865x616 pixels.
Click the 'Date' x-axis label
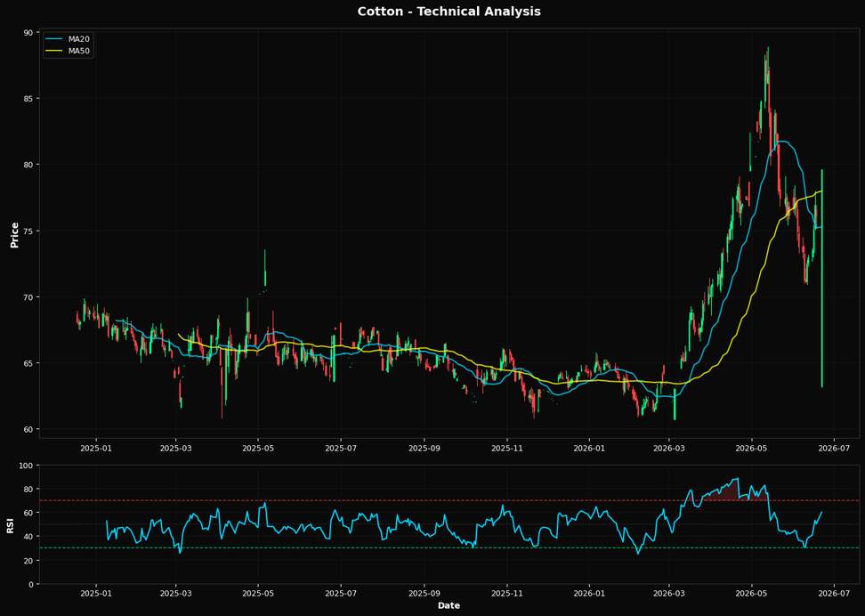pyautogui.click(x=449, y=605)
